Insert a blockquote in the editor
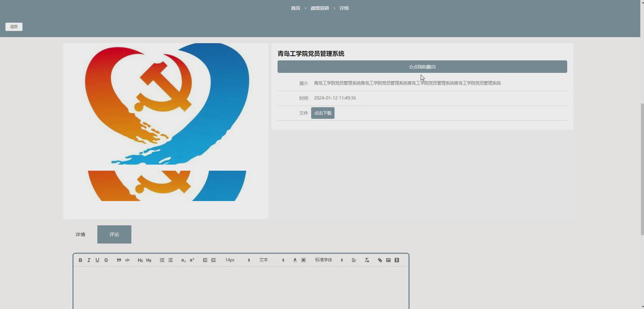644x309 pixels. coord(118,260)
